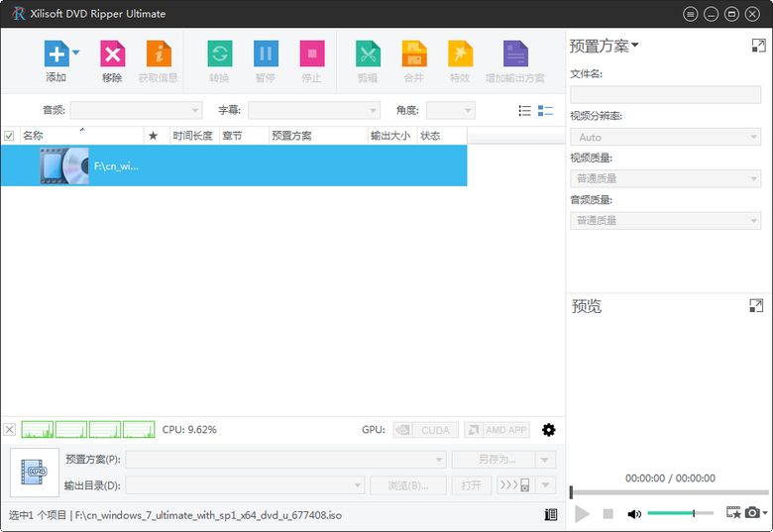Select the F:\cn_wi... DVD item row

click(x=234, y=165)
